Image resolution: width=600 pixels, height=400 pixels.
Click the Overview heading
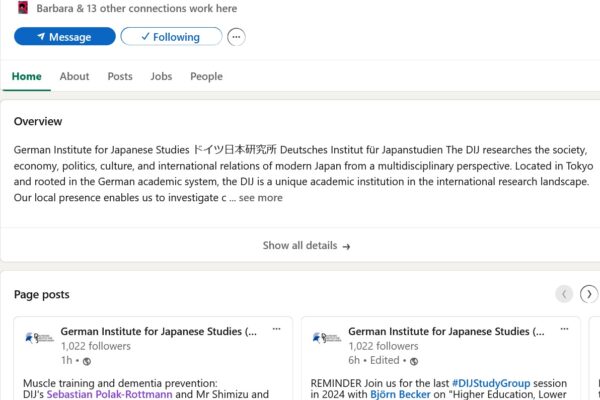point(38,121)
